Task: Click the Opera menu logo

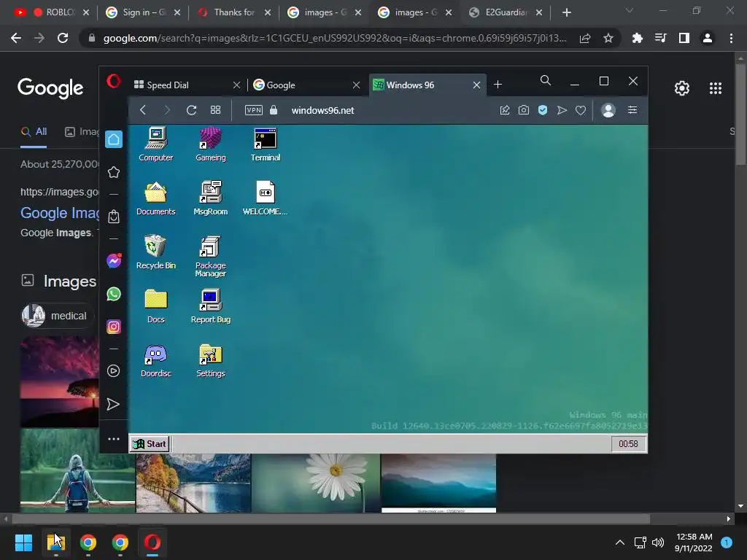Action: tap(113, 81)
